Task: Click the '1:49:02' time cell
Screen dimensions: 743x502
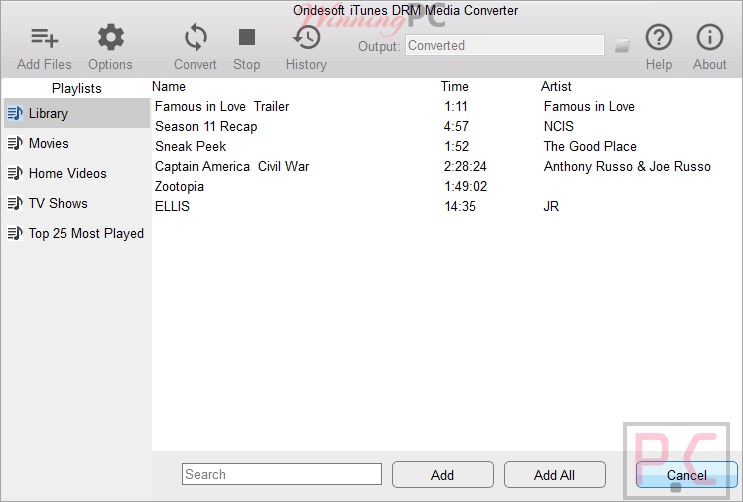Action: point(465,186)
